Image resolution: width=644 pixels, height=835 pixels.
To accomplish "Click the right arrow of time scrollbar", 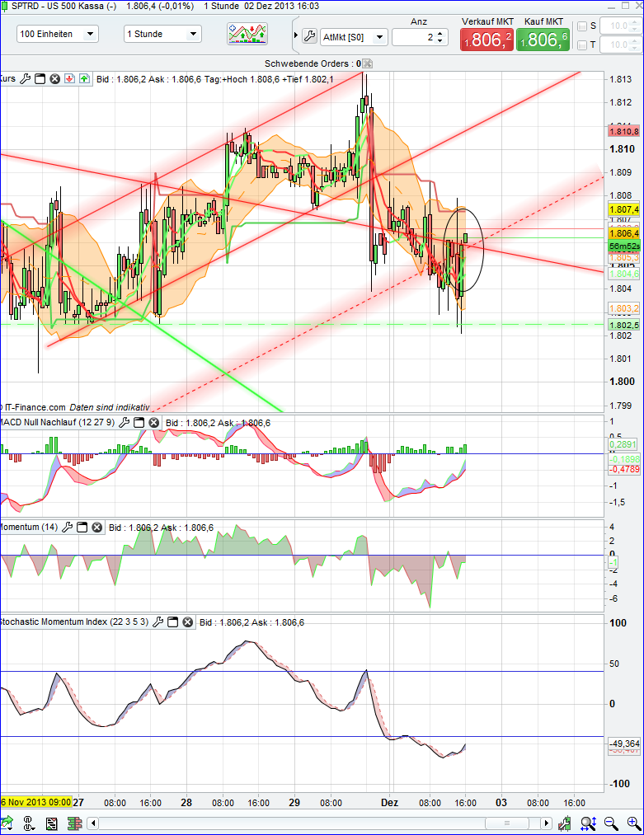I will (x=546, y=823).
